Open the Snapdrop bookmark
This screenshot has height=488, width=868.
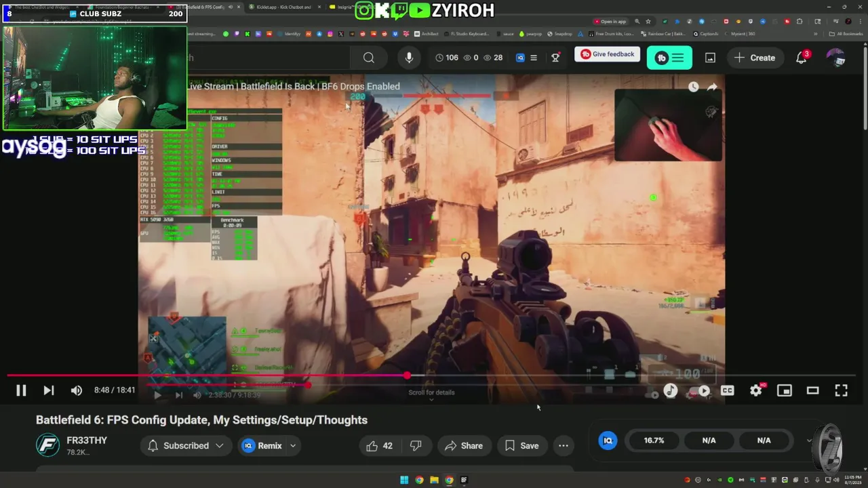[x=560, y=34]
